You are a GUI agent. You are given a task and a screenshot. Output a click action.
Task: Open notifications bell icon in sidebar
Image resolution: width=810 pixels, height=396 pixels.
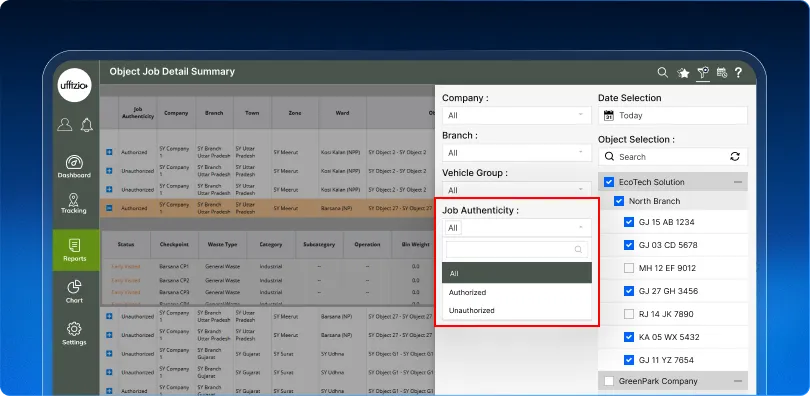tap(87, 124)
